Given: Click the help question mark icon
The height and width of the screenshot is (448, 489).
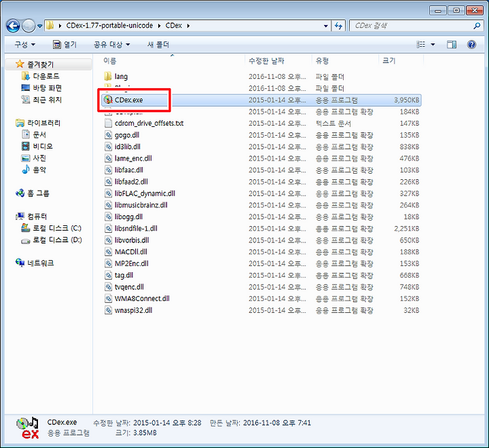Looking at the screenshot, I should [471, 45].
